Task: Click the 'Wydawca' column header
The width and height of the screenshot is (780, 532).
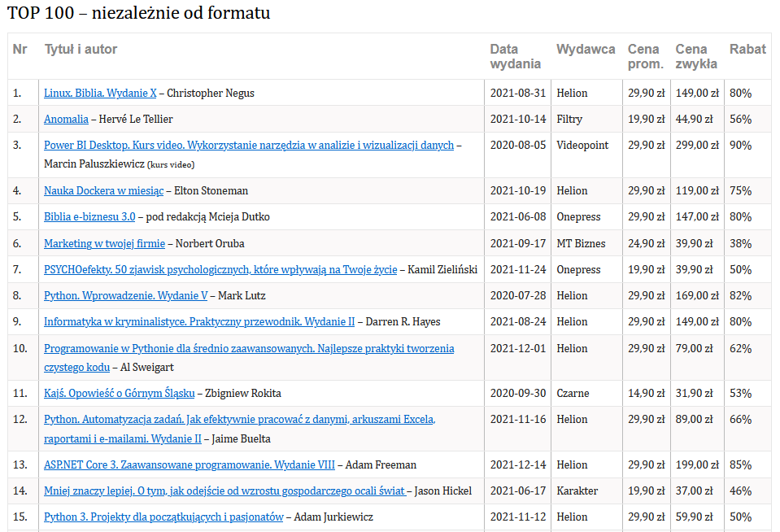Action: pyautogui.click(x=586, y=50)
